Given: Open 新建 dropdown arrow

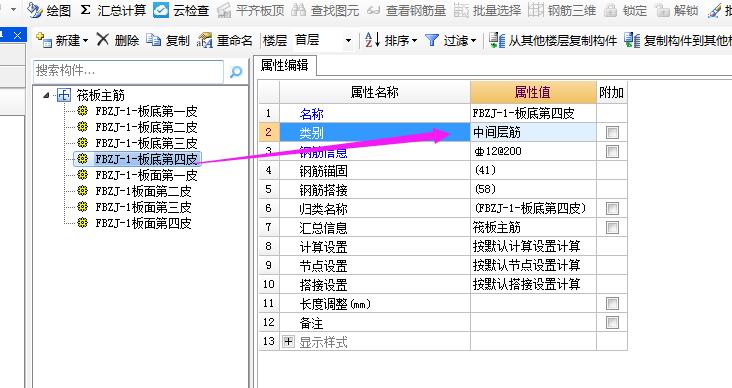Looking at the screenshot, I should [x=85, y=41].
